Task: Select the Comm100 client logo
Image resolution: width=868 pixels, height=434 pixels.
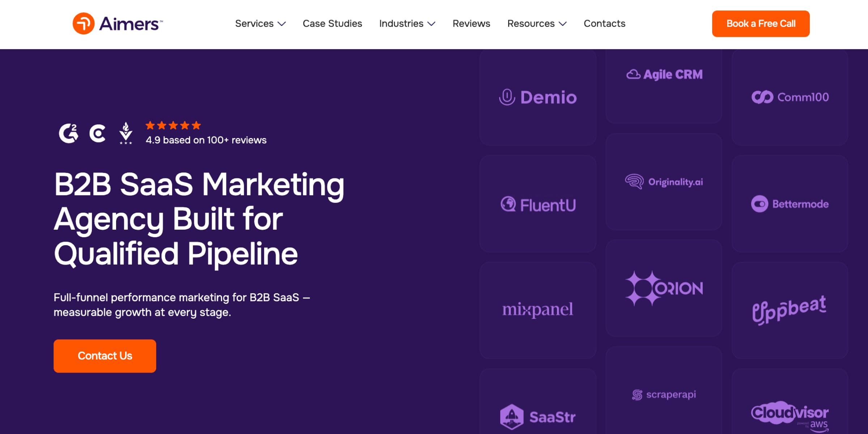Action: [x=790, y=97]
